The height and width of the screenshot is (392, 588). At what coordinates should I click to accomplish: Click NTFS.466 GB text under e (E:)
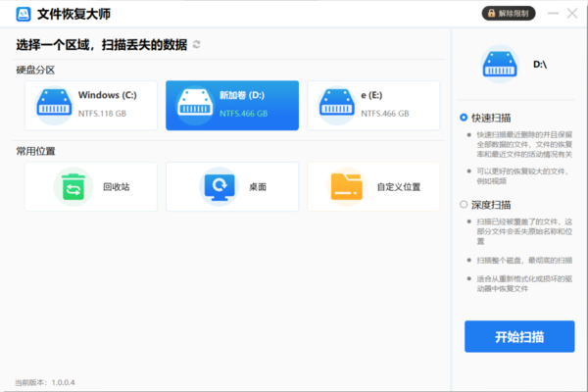385,114
